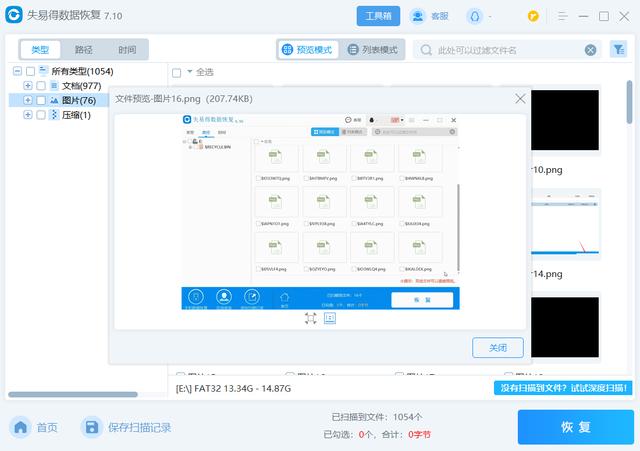Select 预览模式 preview mode

(308, 50)
